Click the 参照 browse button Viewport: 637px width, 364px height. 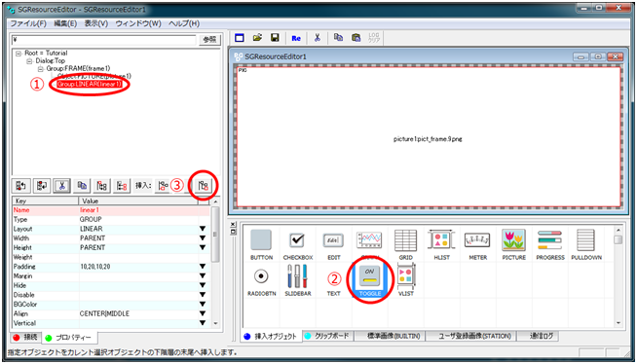tap(209, 40)
